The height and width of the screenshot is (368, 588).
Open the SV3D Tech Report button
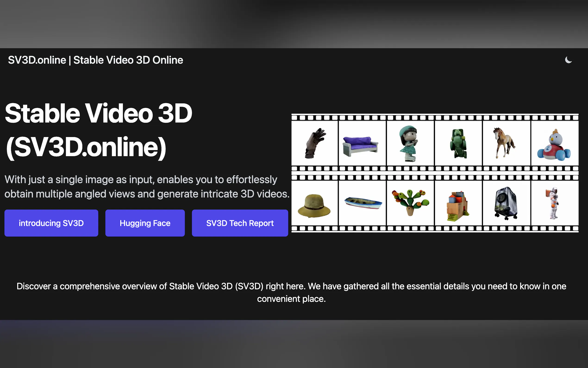click(240, 223)
